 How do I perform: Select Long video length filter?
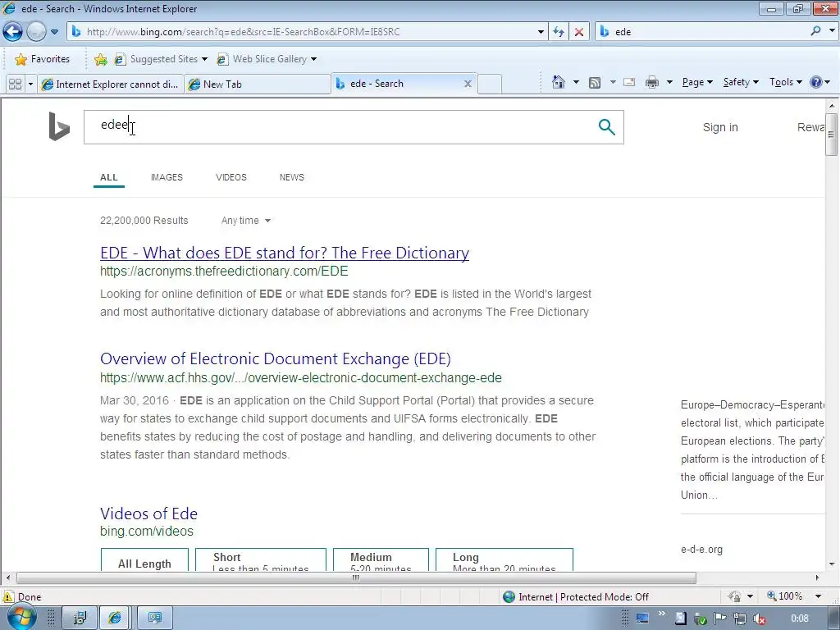click(x=504, y=559)
